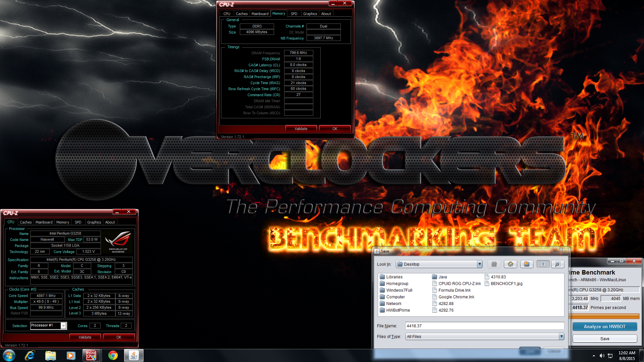Select the HWBotPrime folder
Viewport: 644px width, 362px height.
[395, 310]
